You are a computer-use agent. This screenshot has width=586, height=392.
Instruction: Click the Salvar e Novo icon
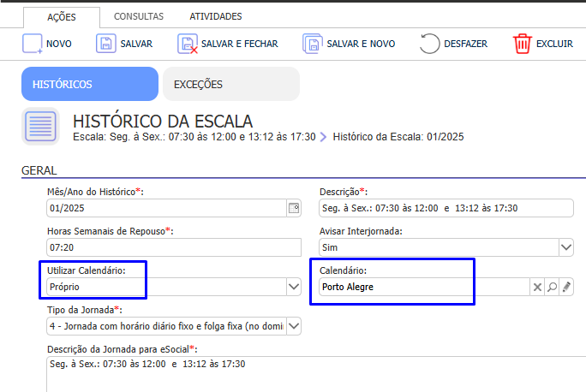[313, 45]
